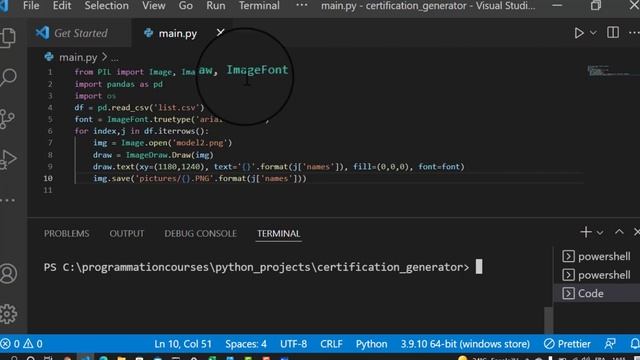This screenshot has height=360, width=640.
Task: Show additional views ellipsis in activity bar
Action: [7, 200]
